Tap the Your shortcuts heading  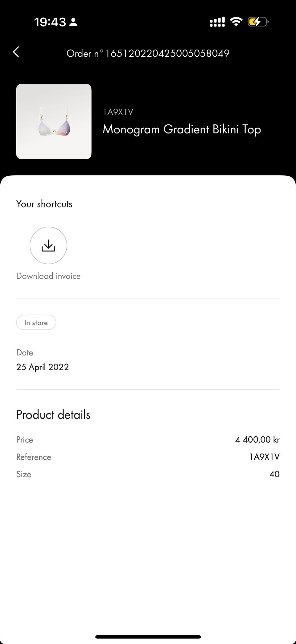(x=44, y=204)
